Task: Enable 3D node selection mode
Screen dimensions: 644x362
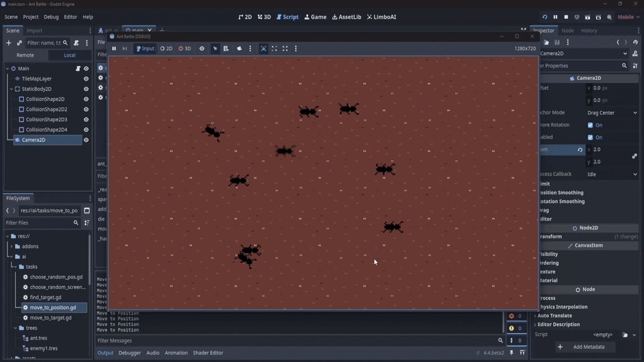Action: [185, 48]
